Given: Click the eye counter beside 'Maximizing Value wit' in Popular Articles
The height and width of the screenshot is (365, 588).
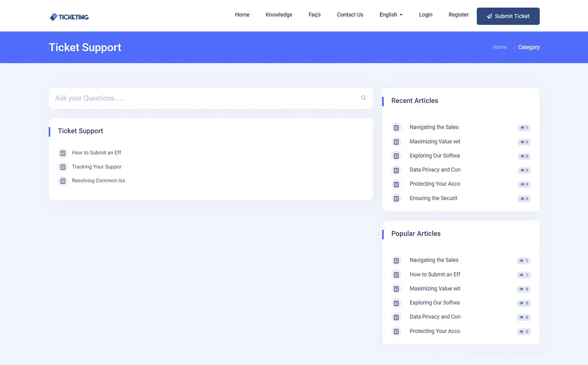Looking at the screenshot, I should 524,289.
